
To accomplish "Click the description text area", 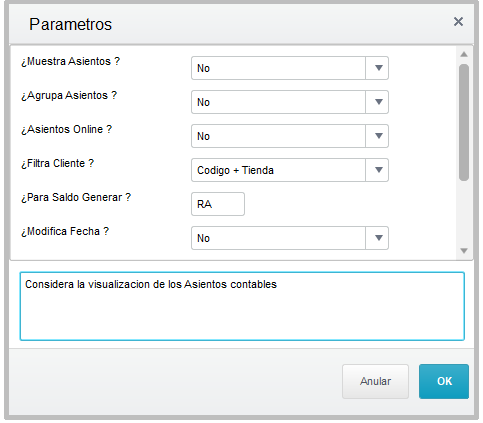I will 242,306.
